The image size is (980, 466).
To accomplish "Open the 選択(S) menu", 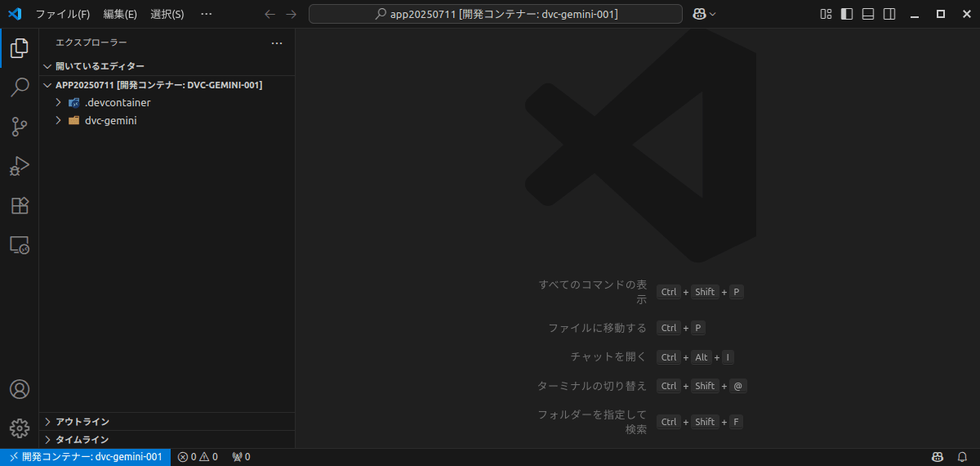I will 167,14.
